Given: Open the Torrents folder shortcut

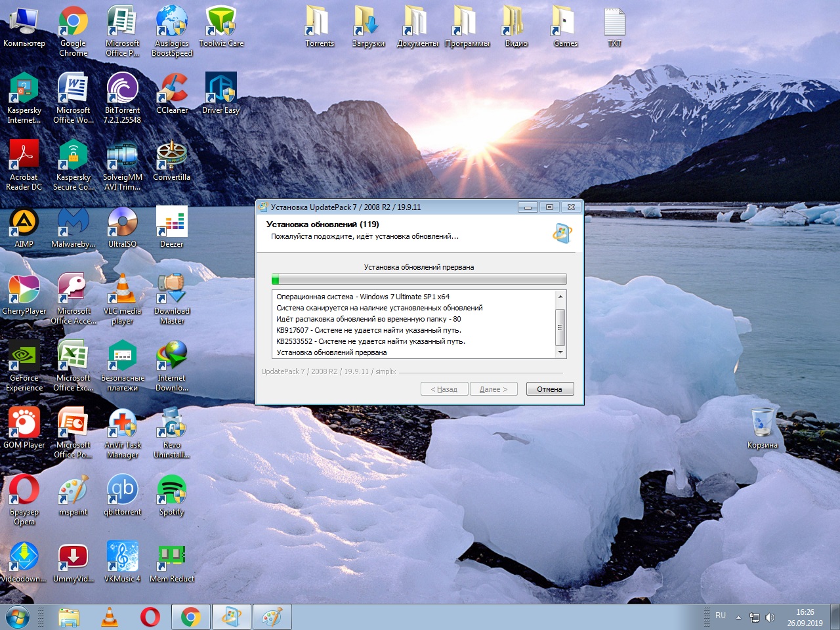Looking at the screenshot, I should (x=320, y=28).
